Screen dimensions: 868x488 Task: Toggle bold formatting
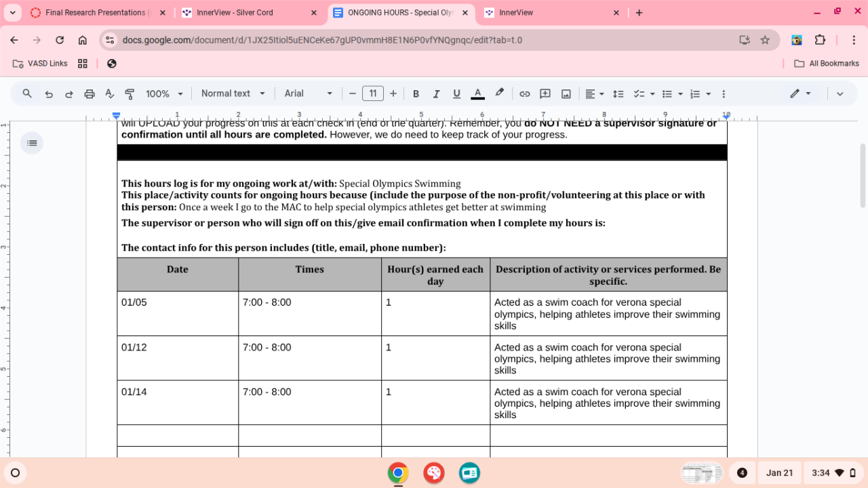[x=416, y=94]
